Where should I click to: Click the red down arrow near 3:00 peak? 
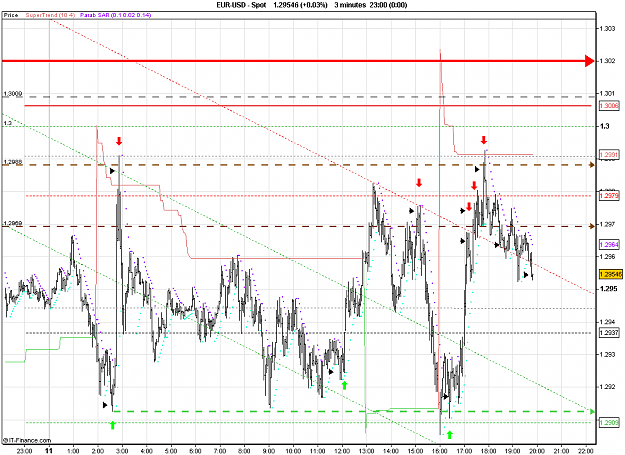coord(119,141)
